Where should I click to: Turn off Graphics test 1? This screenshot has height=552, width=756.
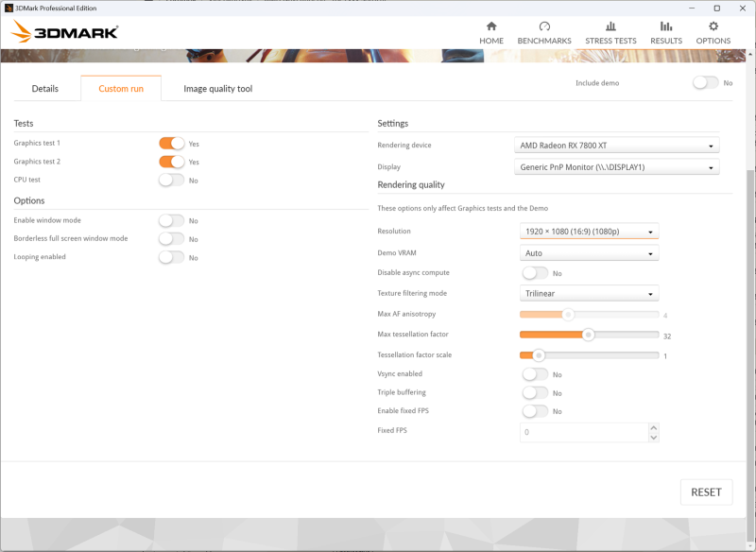172,143
